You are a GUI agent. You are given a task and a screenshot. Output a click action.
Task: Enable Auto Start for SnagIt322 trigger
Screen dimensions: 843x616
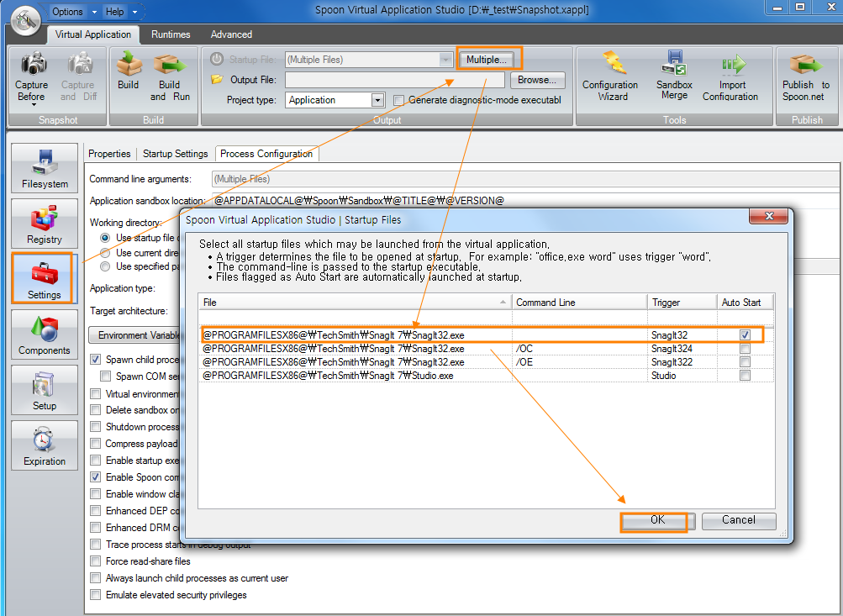[745, 361]
